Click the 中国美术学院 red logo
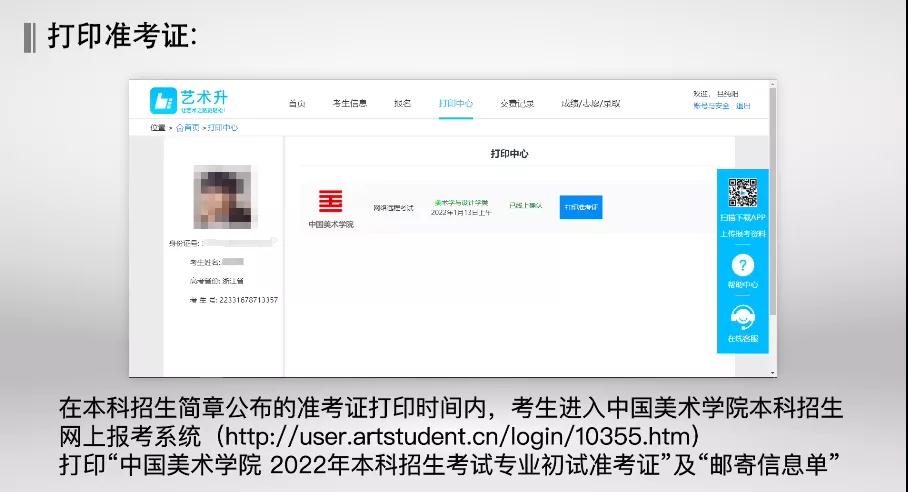 click(x=331, y=201)
